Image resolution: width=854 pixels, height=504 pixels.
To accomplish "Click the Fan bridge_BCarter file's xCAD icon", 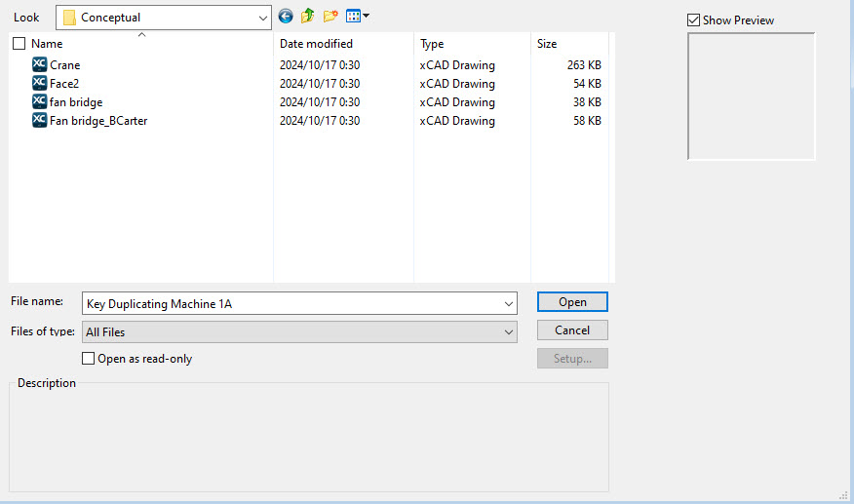I will click(x=39, y=120).
